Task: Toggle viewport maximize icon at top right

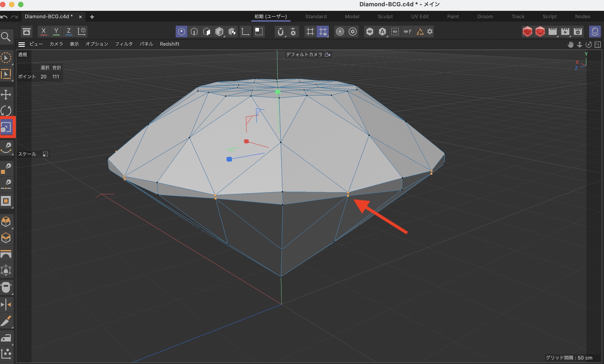Action: tap(597, 45)
